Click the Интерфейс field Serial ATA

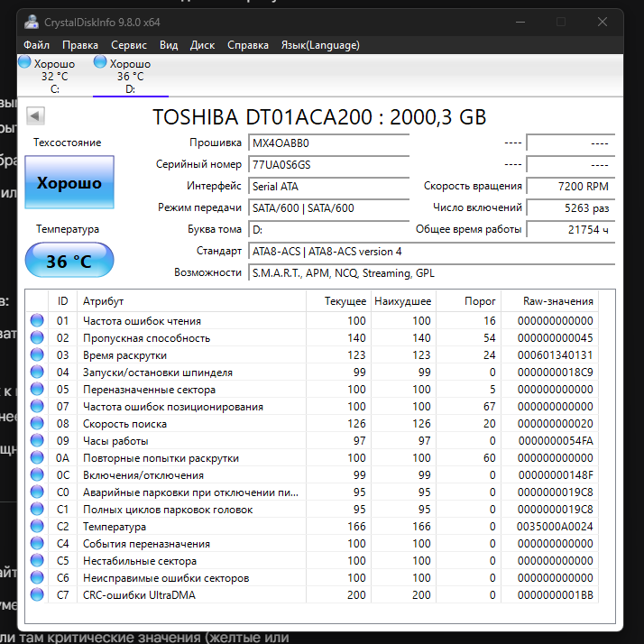(328, 186)
